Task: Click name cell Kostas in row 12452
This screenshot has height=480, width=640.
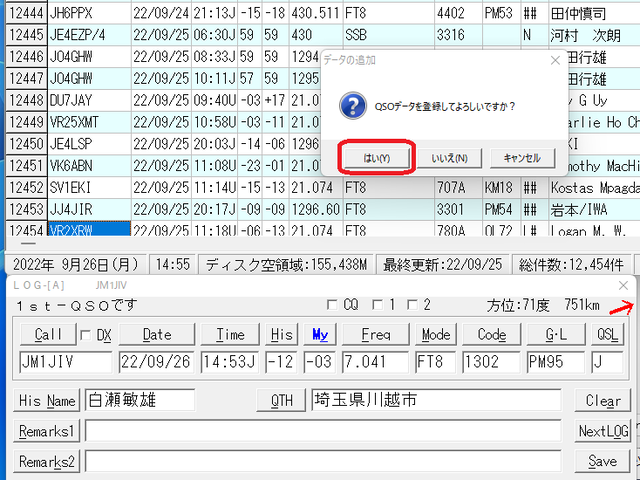Action: (x=594, y=188)
